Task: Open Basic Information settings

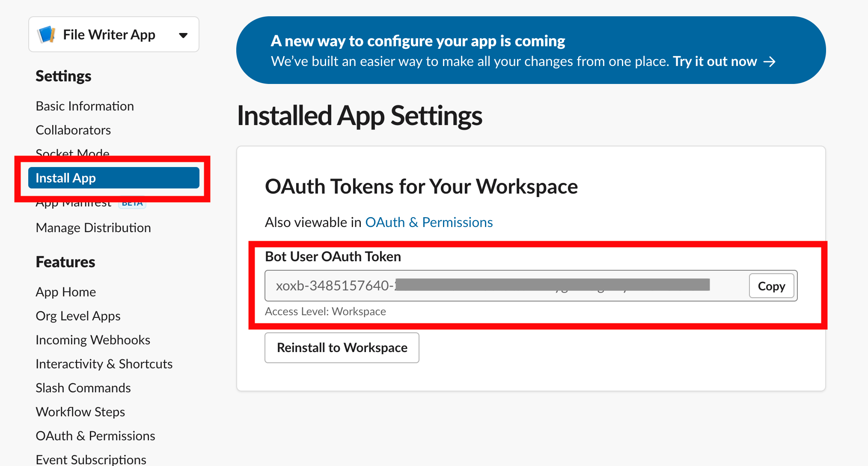Action: click(85, 106)
